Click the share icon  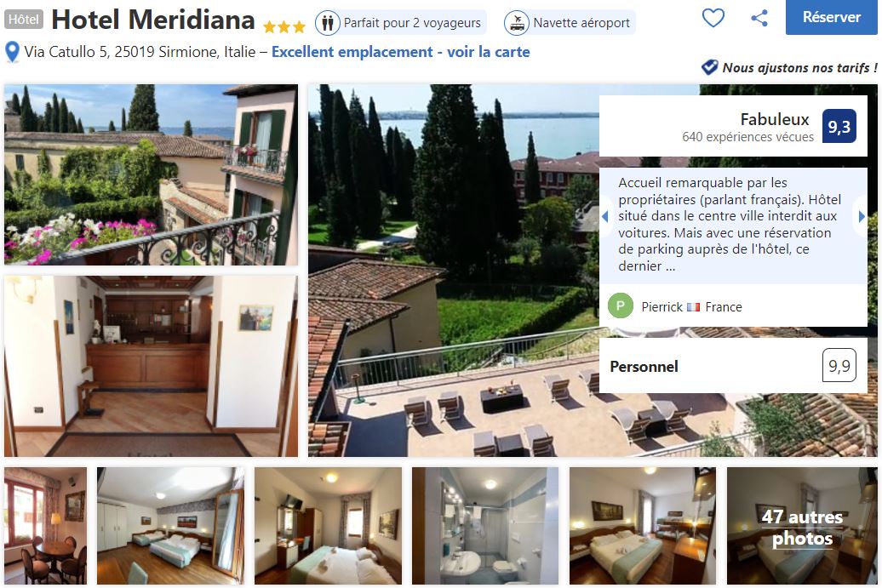[759, 18]
